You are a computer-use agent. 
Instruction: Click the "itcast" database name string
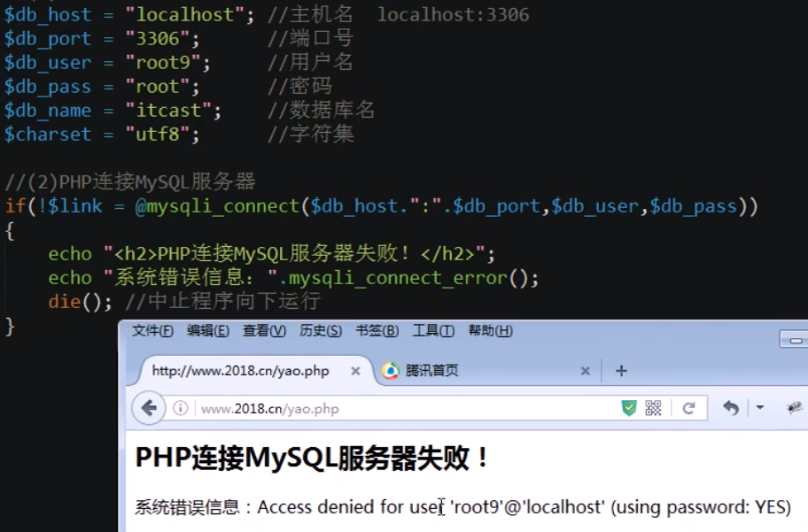coord(168,111)
